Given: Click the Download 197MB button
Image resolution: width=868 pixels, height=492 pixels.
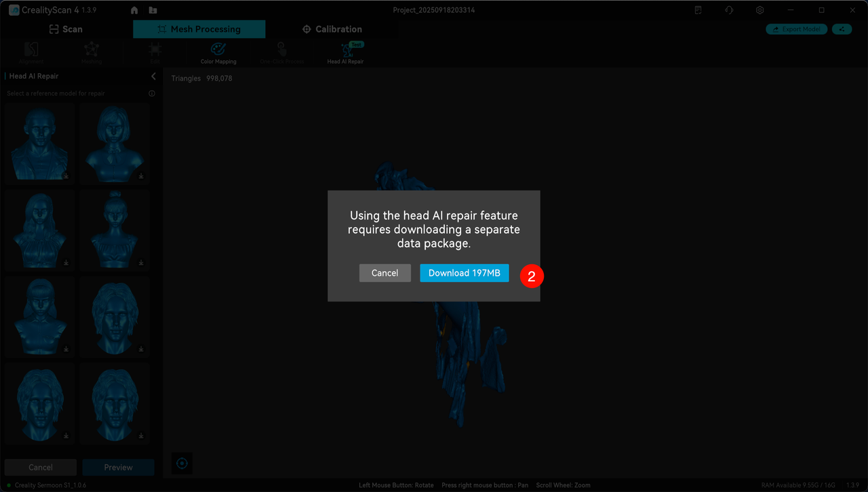Looking at the screenshot, I should pyautogui.click(x=464, y=273).
